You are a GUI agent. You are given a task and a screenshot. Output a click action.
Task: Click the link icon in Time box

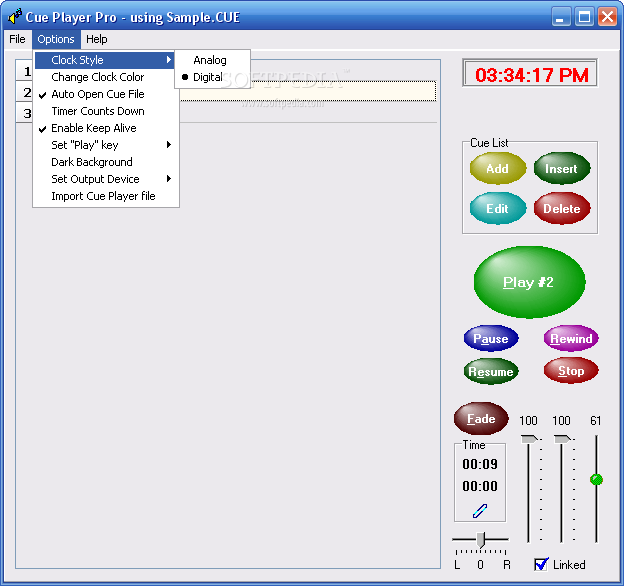pos(480,511)
